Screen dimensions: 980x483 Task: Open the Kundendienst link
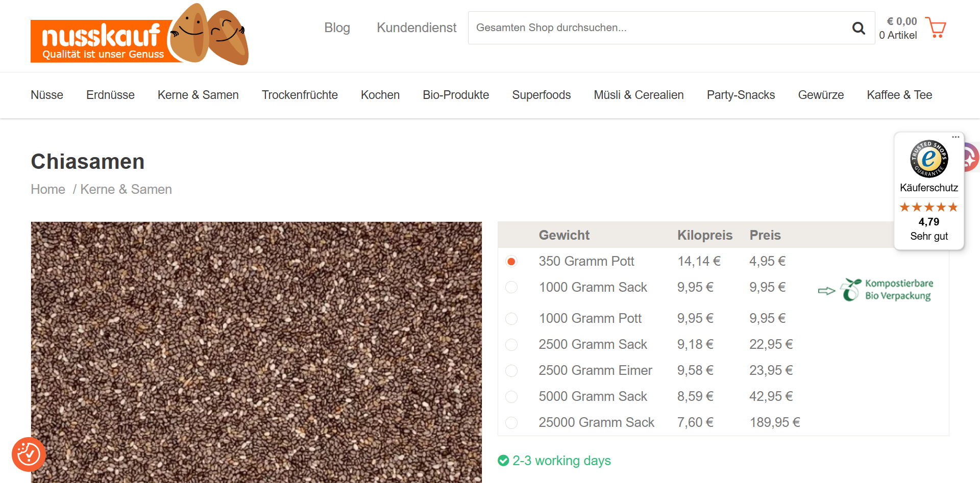[x=416, y=28]
